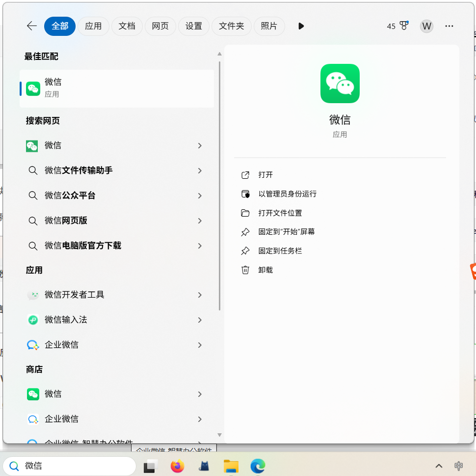Screen dimensions: 476x476
Task: Launch Microsoft Edge from the taskbar
Action: (258, 466)
